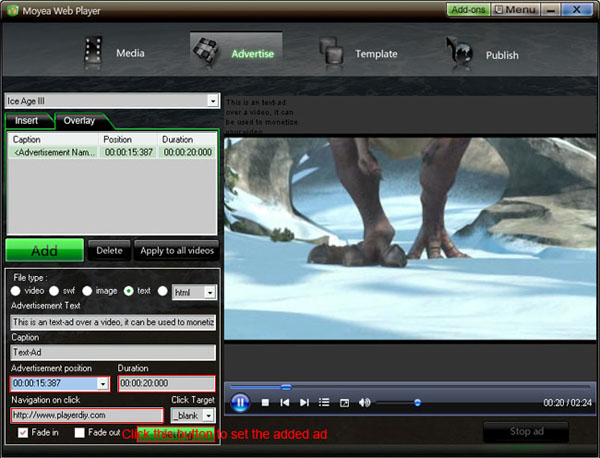The width and height of the screenshot is (600, 458).
Task: Expand the Ice Age III video dropdown
Action: click(x=213, y=101)
